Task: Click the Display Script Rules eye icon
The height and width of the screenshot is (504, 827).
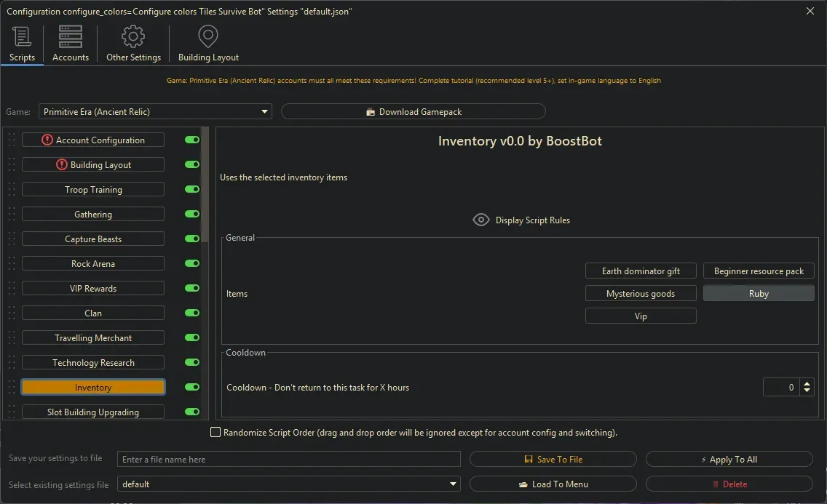Action: pyautogui.click(x=480, y=220)
